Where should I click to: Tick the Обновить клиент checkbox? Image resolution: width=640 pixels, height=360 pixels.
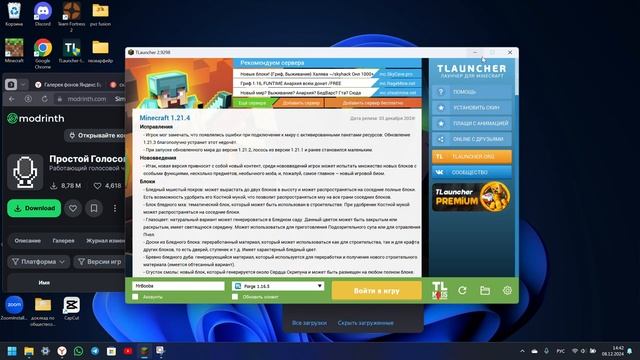pos(235,297)
